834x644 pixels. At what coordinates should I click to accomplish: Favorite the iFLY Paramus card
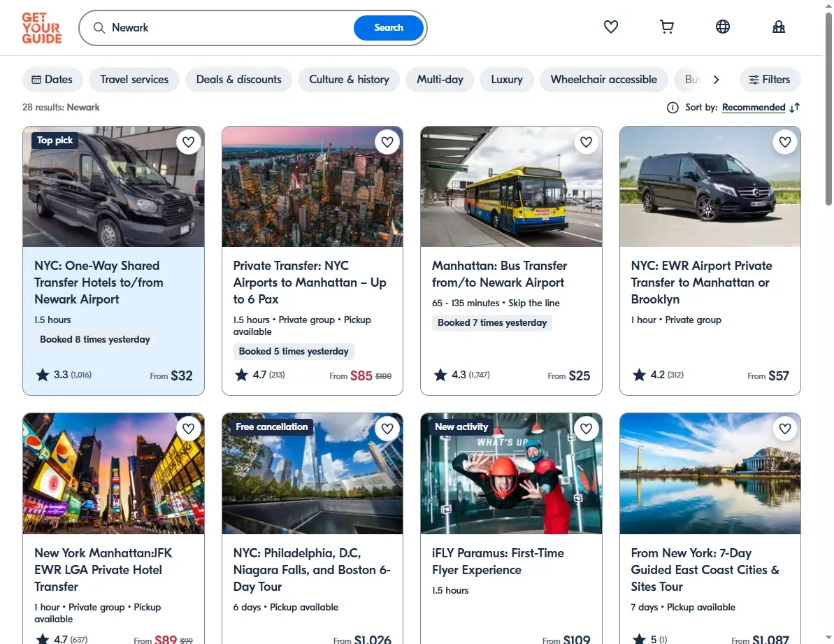click(586, 429)
